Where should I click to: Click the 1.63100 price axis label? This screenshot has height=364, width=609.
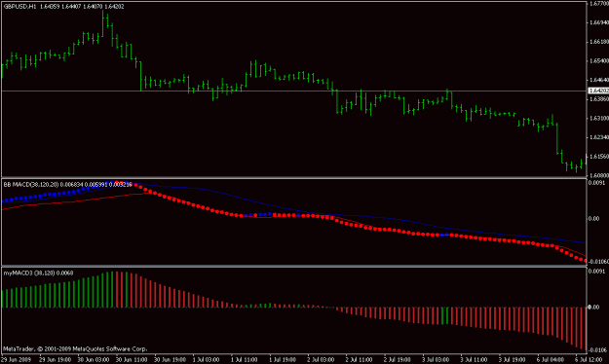click(599, 118)
